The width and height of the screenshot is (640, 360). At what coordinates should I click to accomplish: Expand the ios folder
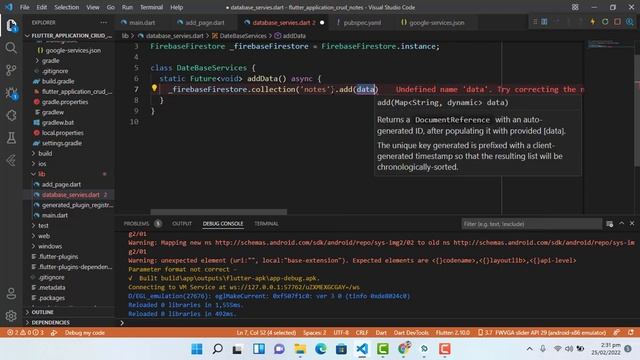tap(69, 164)
